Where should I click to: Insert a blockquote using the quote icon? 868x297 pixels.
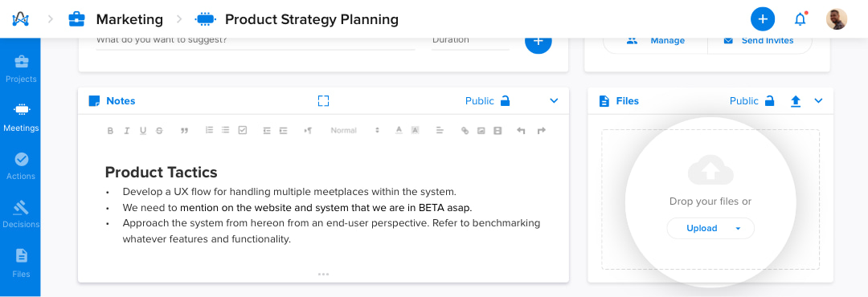184,131
